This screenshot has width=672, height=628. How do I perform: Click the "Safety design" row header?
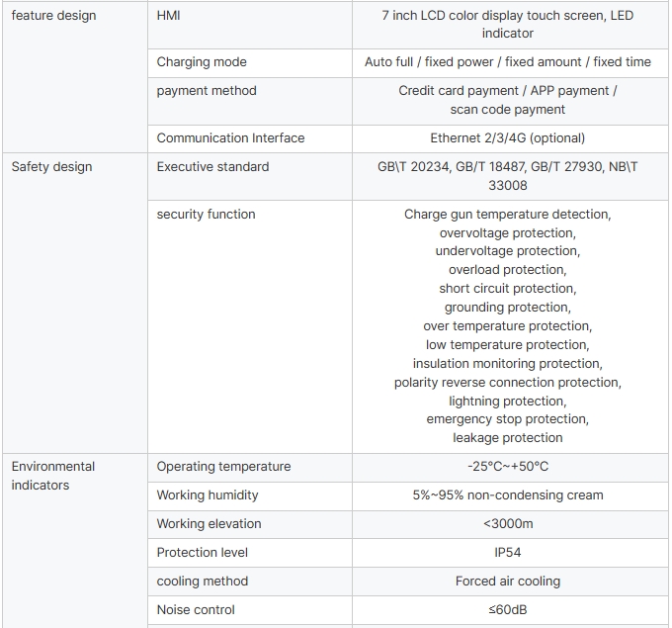pyautogui.click(x=51, y=167)
